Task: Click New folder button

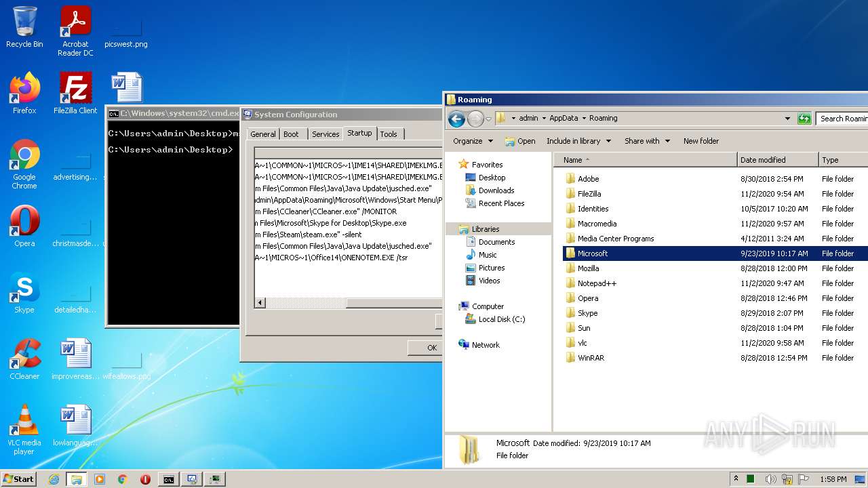Action: tap(701, 141)
